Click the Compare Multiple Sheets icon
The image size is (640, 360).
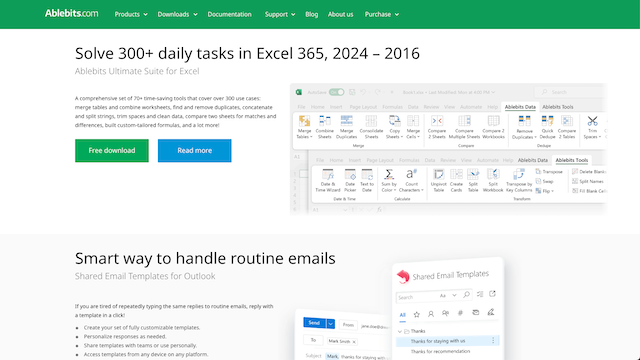tap(464, 121)
